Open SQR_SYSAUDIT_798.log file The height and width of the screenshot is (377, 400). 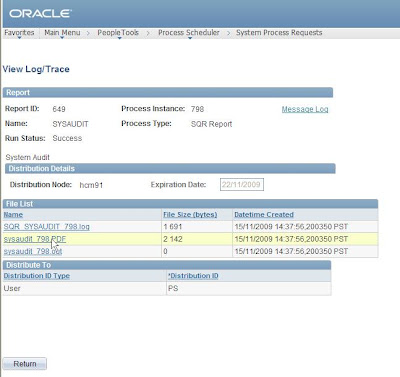[46, 227]
